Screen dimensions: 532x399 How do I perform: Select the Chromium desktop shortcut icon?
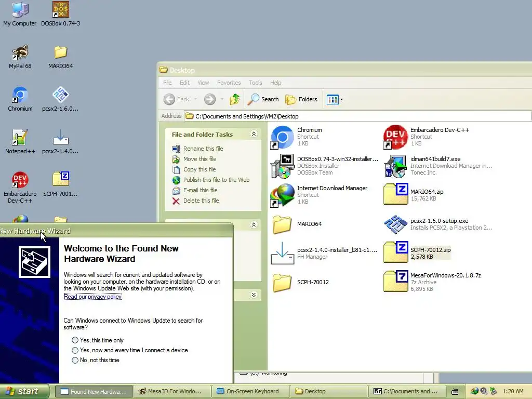coord(20,99)
